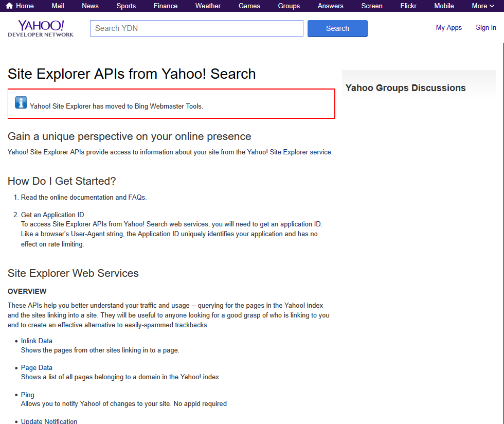
Task: Click the blue info icon in notice box
Action: (21, 102)
